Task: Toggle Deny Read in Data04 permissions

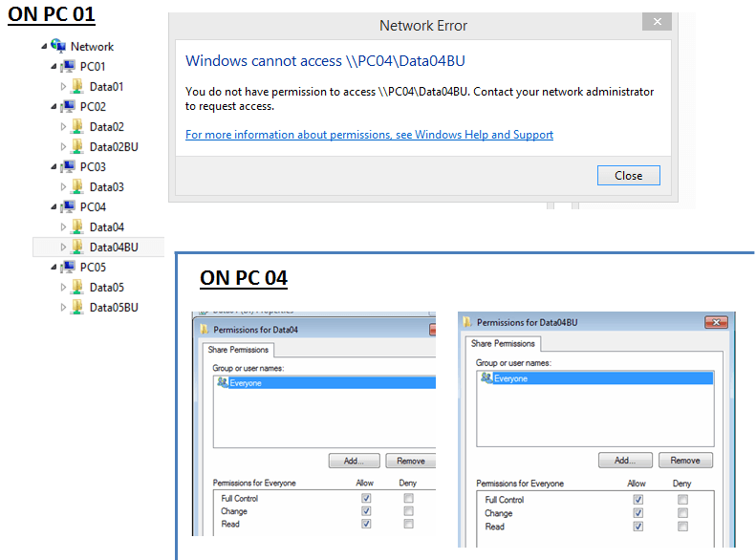Action: pos(408,524)
